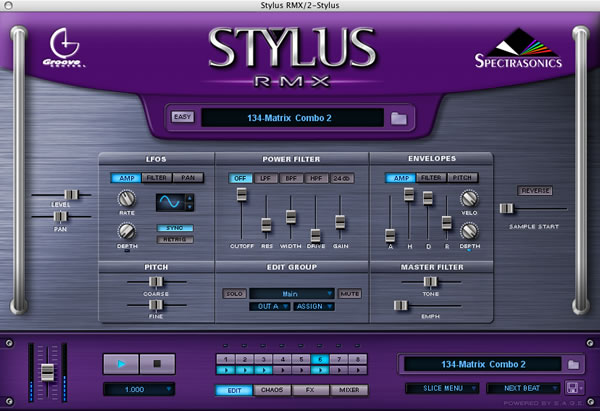Start playback arrow under part 4

[x=282, y=370]
